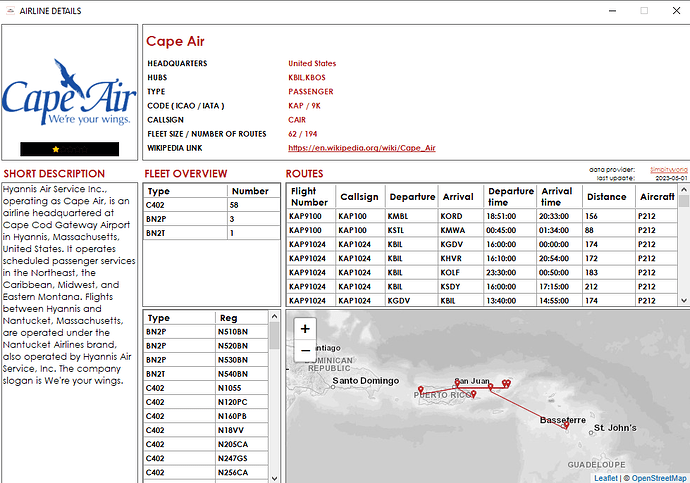This screenshot has height=483, width=690.
Task: Click the callsign value CAIR
Action: coord(297,120)
